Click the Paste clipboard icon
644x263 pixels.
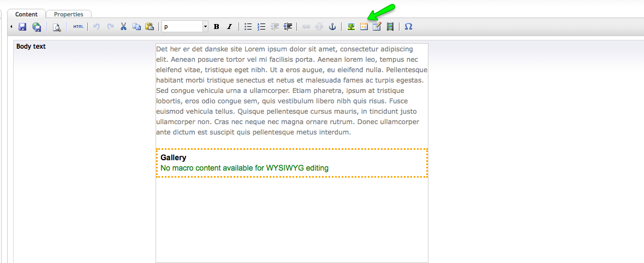149,27
